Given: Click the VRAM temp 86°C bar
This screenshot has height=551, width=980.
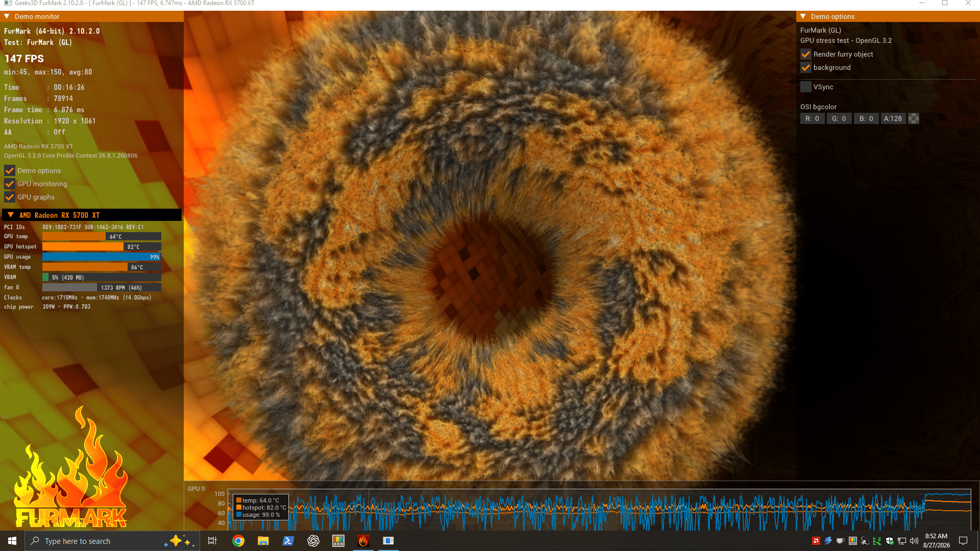Looking at the screenshot, I should (102, 267).
